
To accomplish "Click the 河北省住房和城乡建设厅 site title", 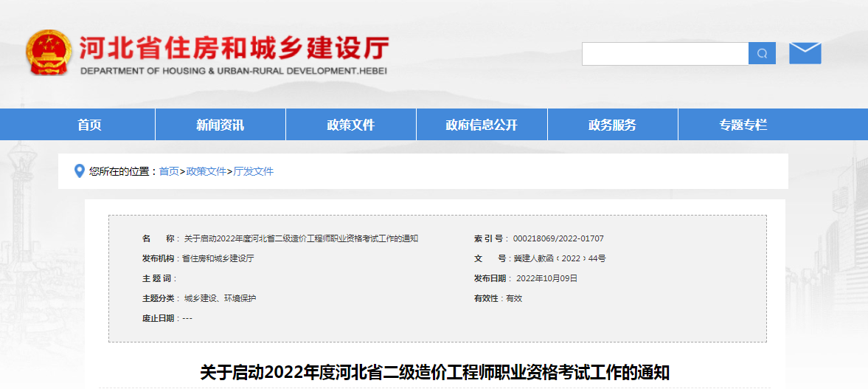I will (x=235, y=49).
